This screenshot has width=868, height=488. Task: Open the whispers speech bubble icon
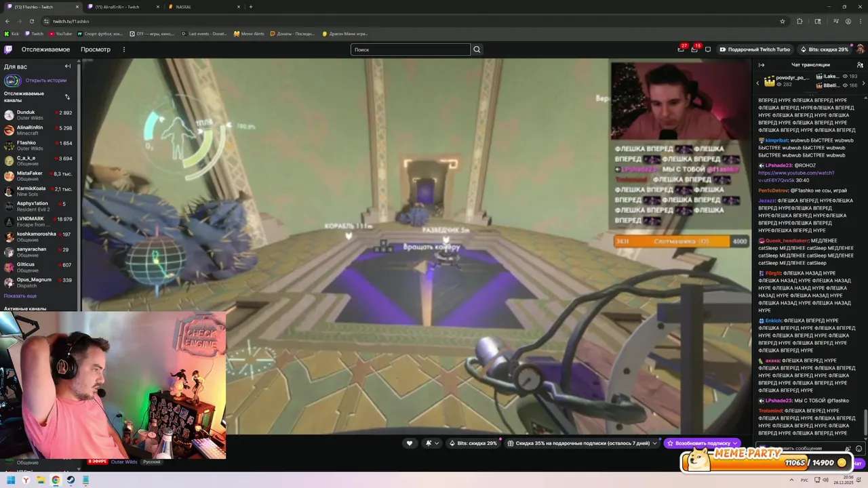pyautogui.click(x=708, y=49)
